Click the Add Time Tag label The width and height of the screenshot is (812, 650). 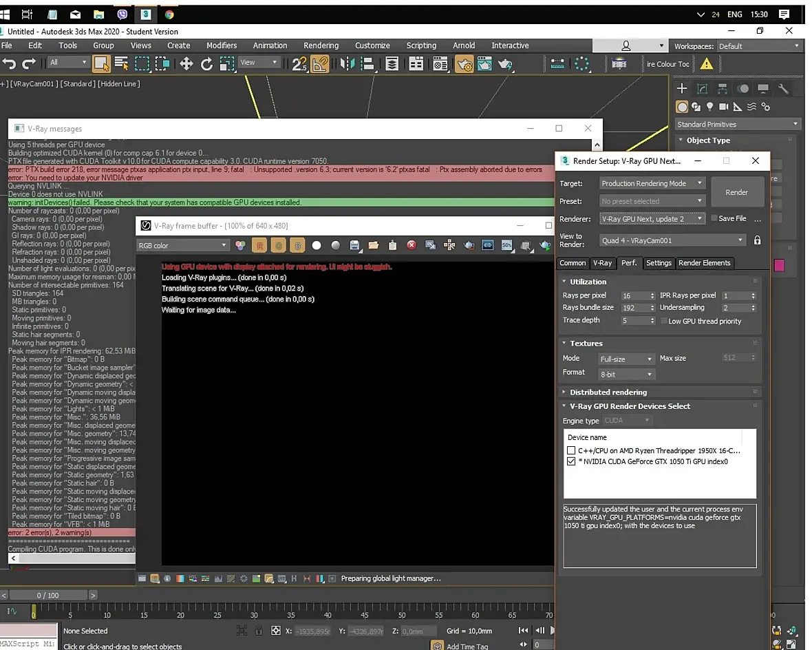(x=467, y=647)
